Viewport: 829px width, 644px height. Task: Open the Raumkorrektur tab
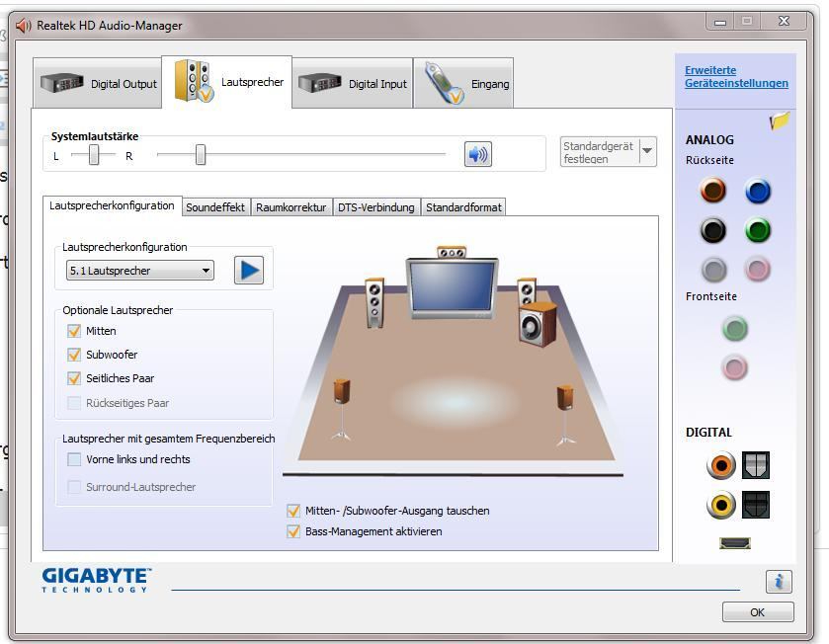pos(291,207)
